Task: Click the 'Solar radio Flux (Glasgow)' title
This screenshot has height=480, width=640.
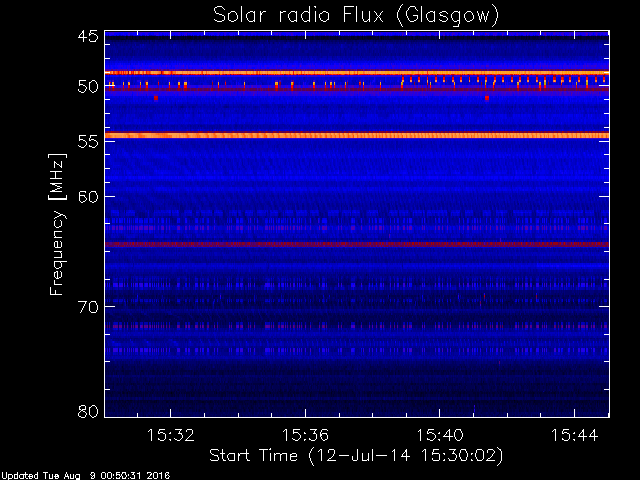Action: (356, 16)
